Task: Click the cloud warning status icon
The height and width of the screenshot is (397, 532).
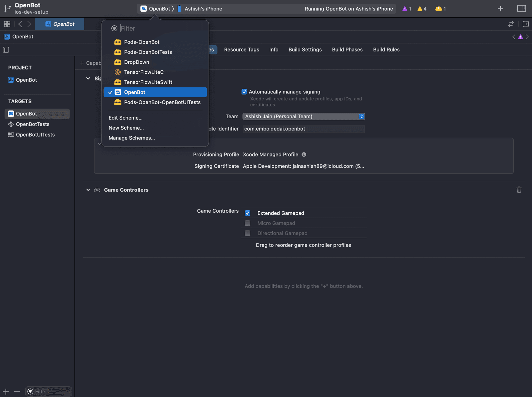Action: [439, 9]
